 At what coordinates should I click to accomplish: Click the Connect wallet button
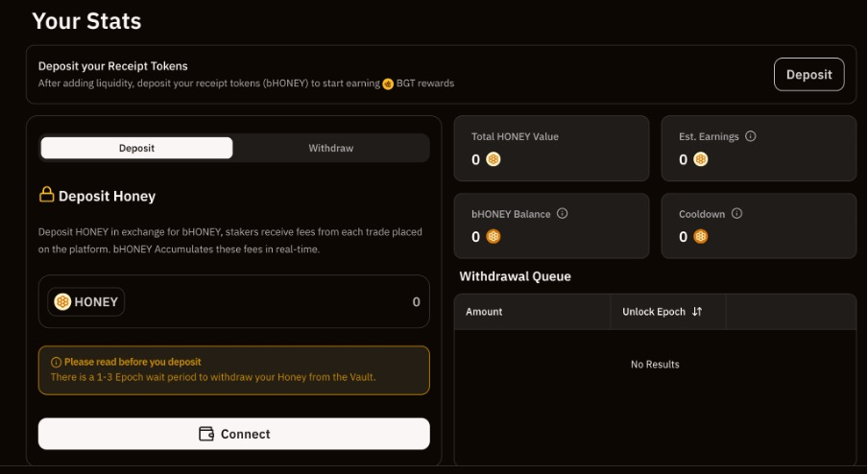[233, 434]
